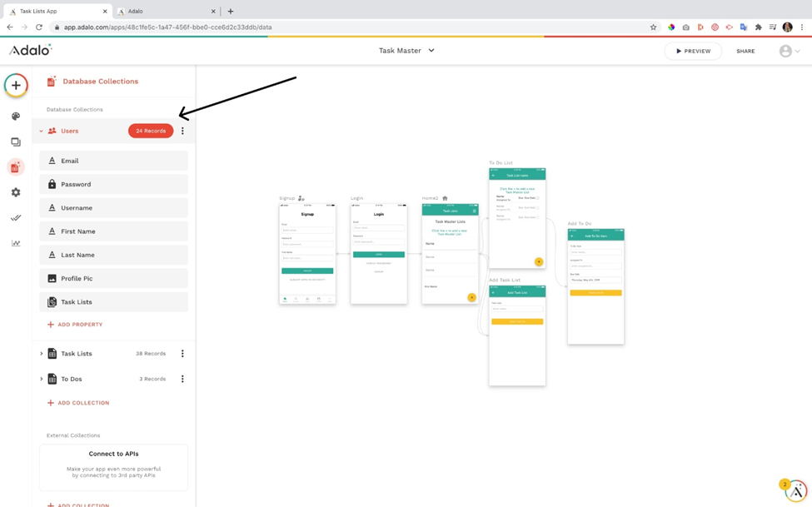This screenshot has width=812, height=507.
Task: Select the Add To Do screen thumbnail
Action: click(596, 287)
